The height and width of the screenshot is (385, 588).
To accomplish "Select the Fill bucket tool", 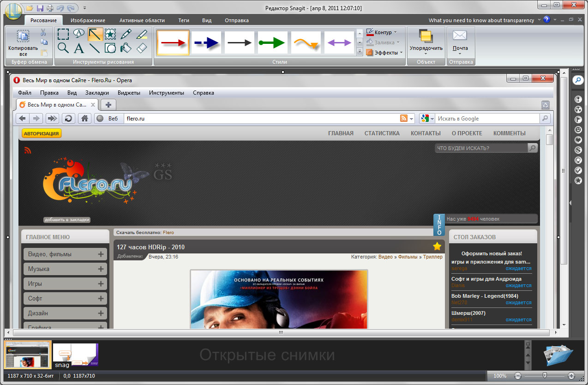I will [126, 48].
